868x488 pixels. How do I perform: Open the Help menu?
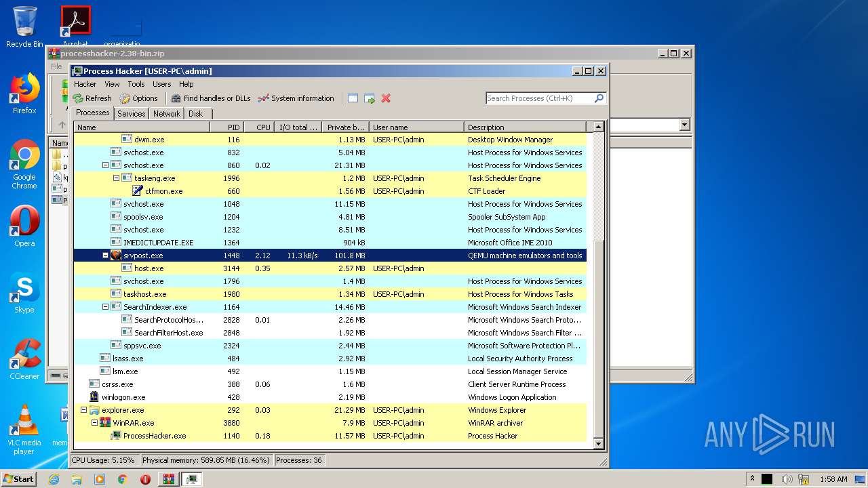coord(186,84)
